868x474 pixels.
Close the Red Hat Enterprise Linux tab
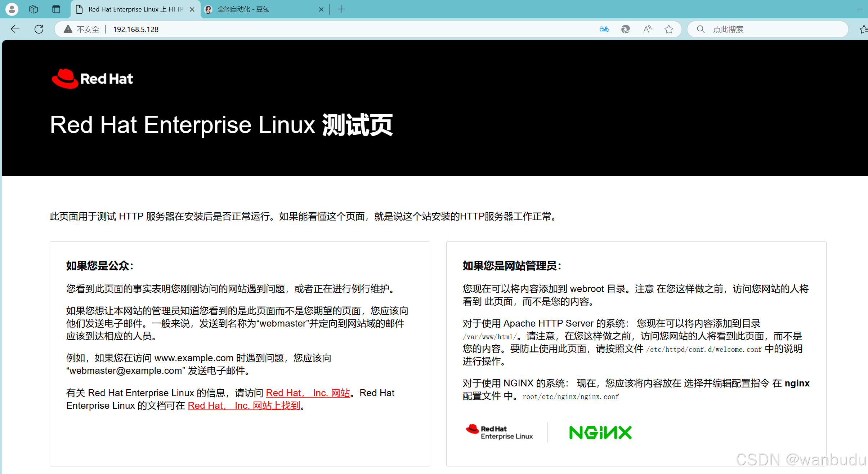192,9
